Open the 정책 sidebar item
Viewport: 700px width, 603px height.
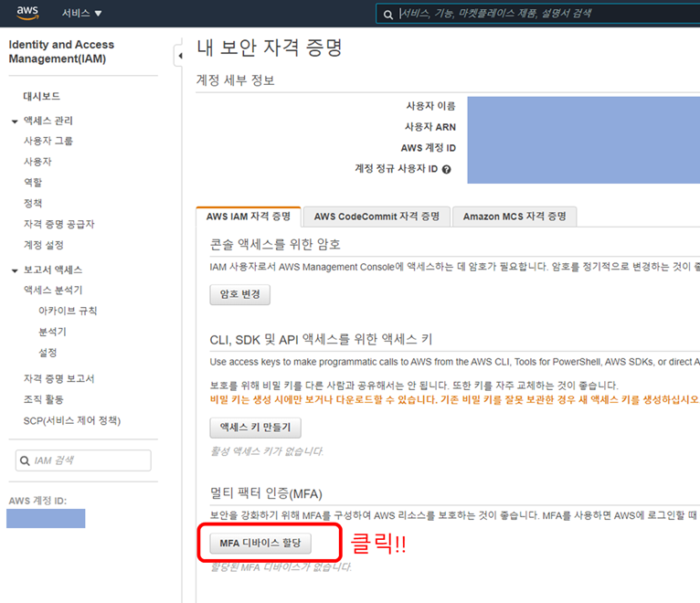point(33,203)
